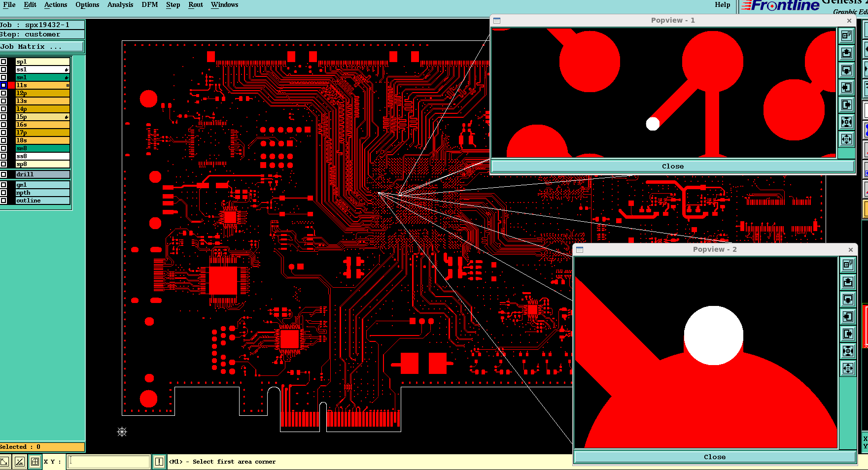
Task: Toggle the l4p layer checkbox
Action: [3, 109]
